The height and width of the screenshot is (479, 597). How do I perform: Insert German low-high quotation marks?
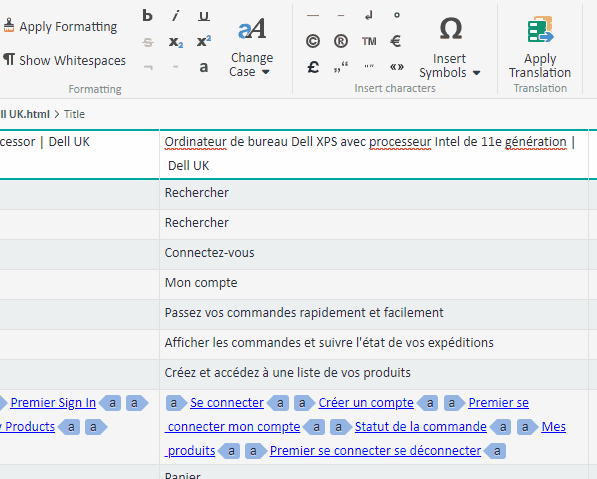[x=341, y=67]
